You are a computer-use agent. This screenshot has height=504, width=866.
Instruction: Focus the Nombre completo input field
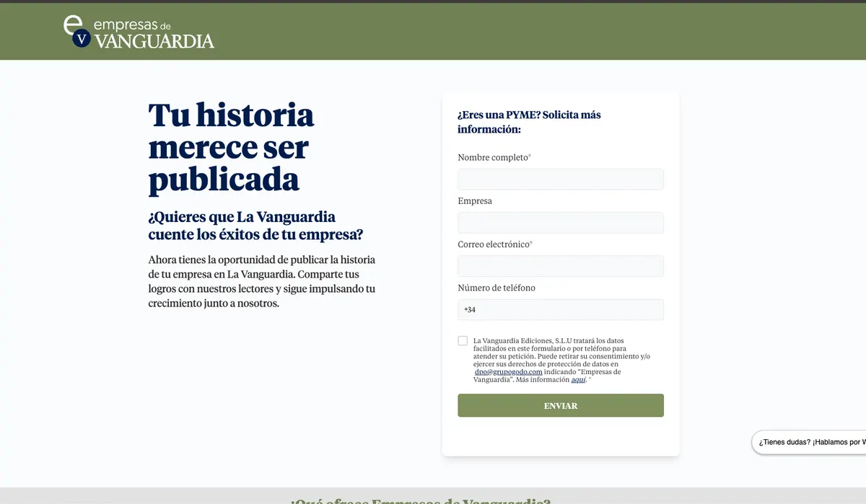561,180
